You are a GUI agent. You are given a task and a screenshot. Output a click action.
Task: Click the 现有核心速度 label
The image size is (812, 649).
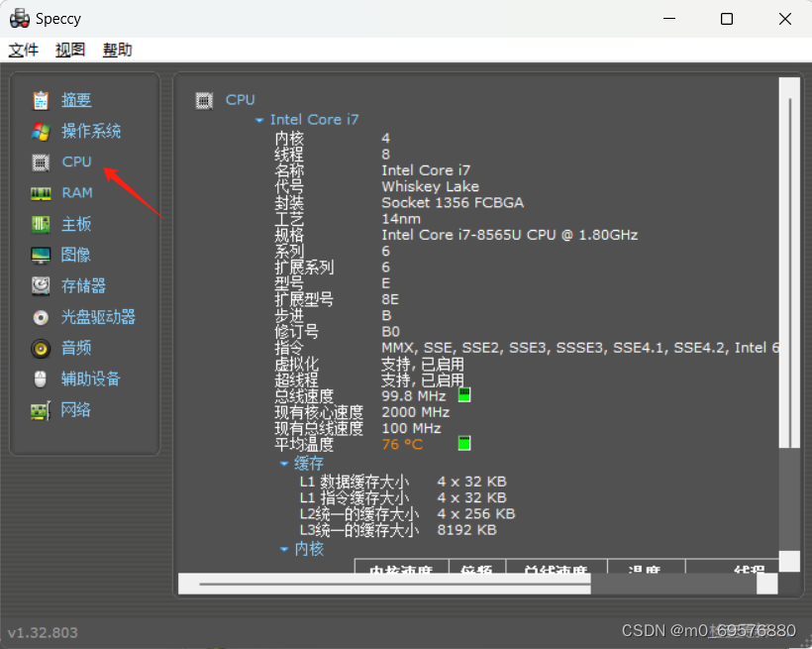[319, 412]
